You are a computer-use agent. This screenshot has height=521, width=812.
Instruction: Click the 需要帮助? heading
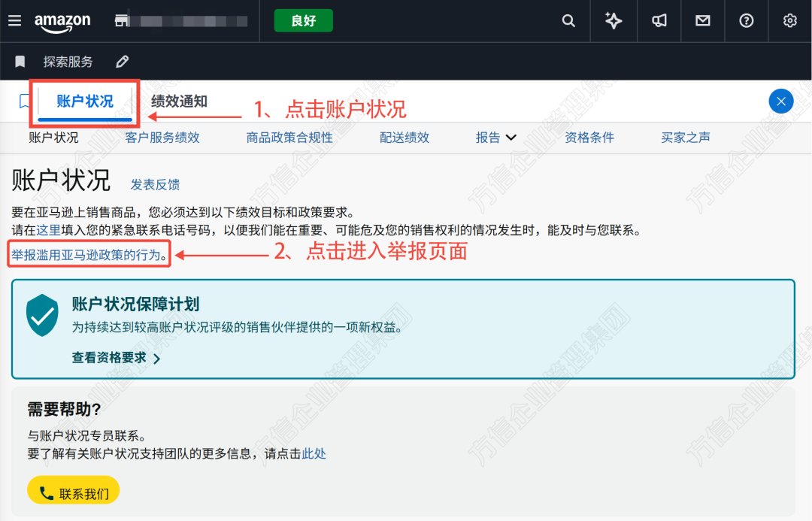tap(64, 409)
